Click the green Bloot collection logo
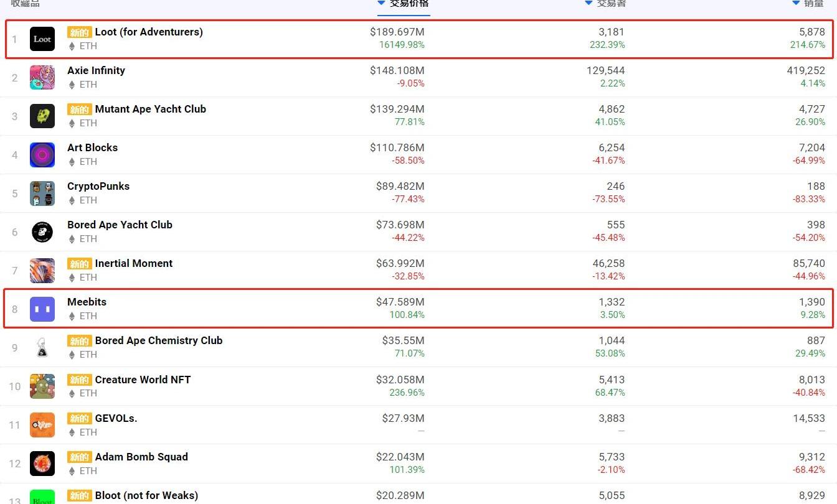Image resolution: width=837 pixels, height=504 pixels. pyautogui.click(x=42, y=497)
